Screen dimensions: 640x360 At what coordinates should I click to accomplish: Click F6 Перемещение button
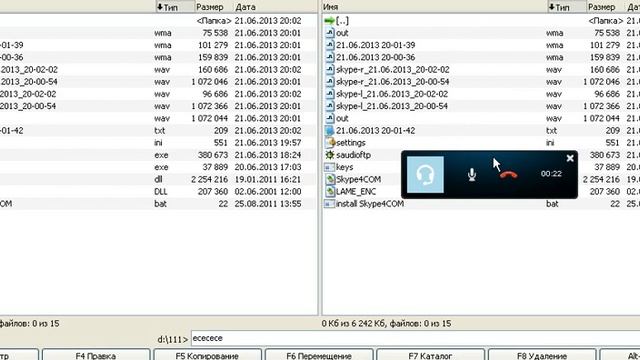point(319,355)
